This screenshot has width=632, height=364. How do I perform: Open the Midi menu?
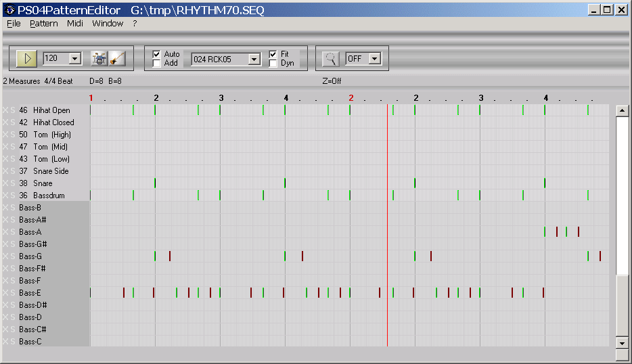pyautogui.click(x=75, y=24)
